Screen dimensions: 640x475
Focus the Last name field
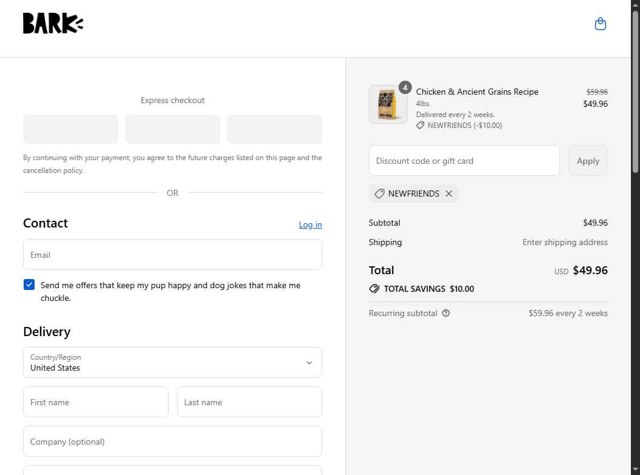pyautogui.click(x=249, y=402)
